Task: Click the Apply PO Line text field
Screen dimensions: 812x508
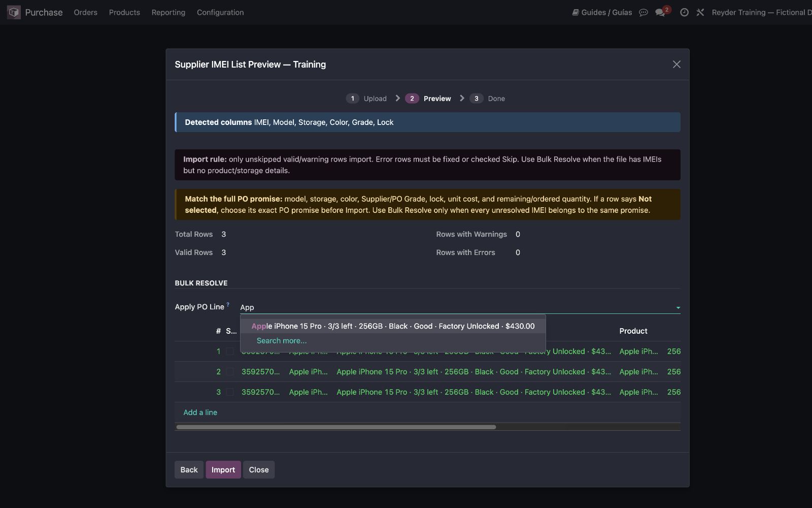Action: 456,307
